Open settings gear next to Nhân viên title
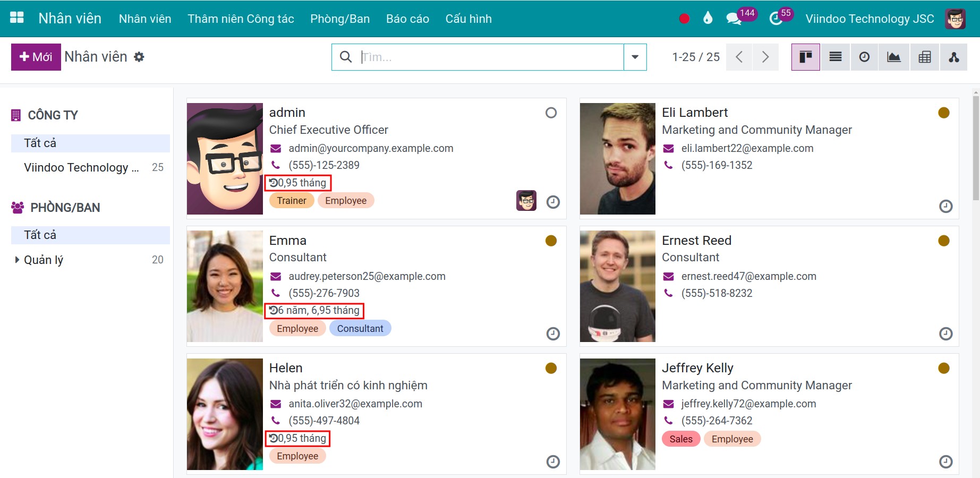This screenshot has height=478, width=980. [139, 57]
